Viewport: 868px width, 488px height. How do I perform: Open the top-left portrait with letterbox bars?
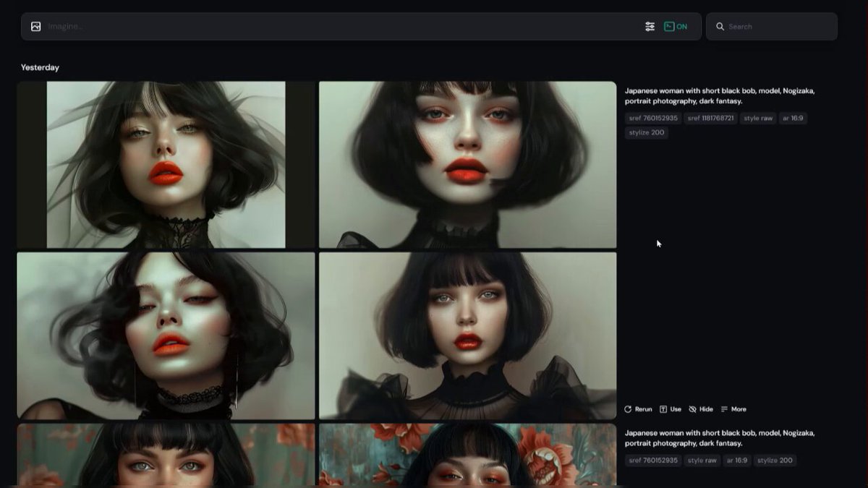click(x=166, y=165)
